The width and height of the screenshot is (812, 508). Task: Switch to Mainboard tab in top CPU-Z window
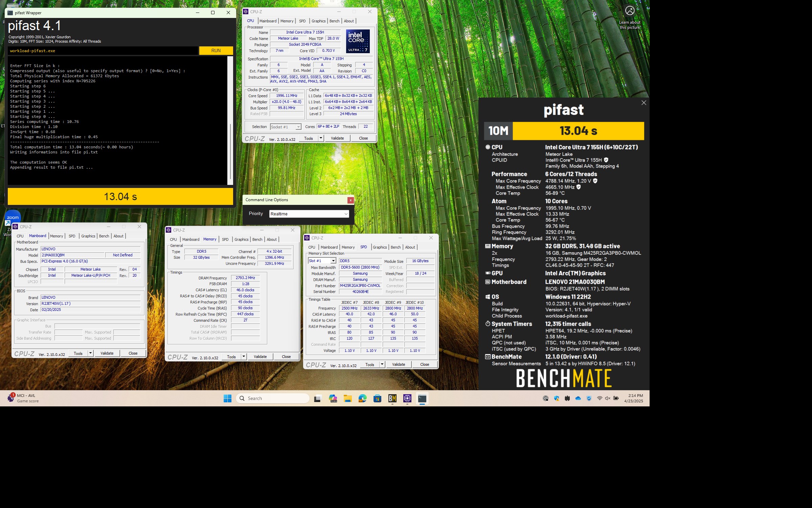[268, 21]
